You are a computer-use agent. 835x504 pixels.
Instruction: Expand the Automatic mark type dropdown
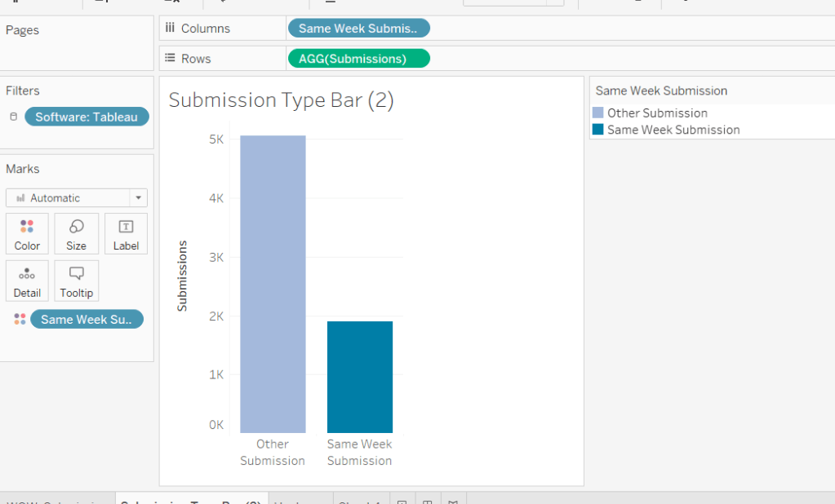[x=139, y=198]
